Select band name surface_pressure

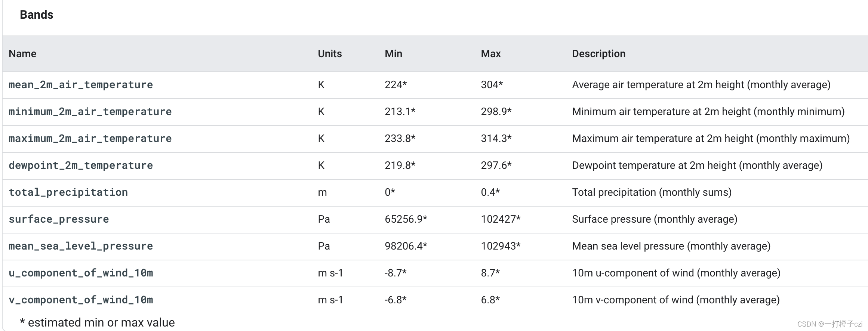(x=59, y=219)
